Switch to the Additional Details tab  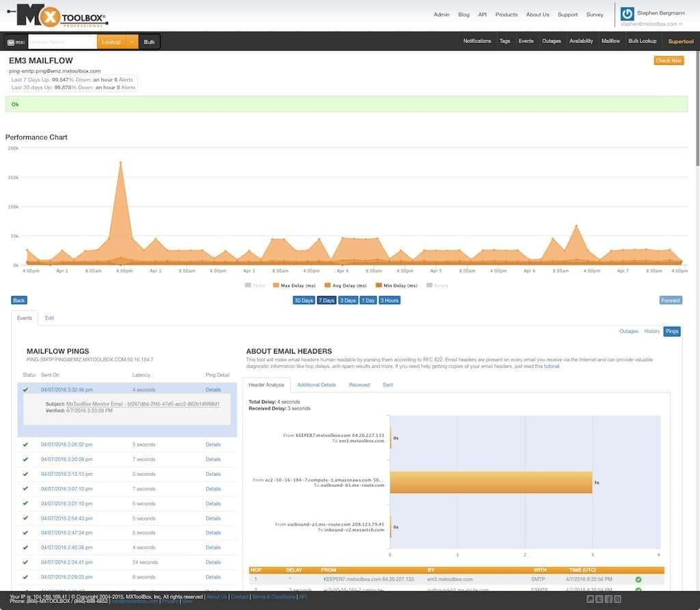(317, 385)
